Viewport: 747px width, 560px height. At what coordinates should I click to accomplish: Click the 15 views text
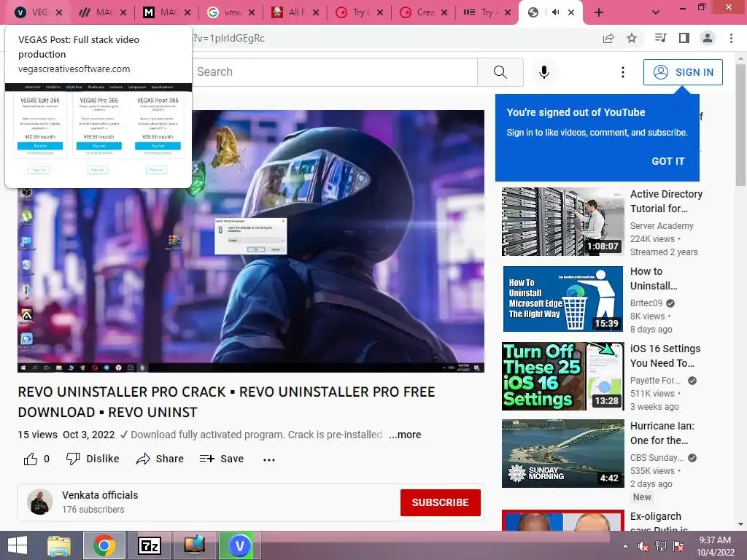[x=38, y=435]
